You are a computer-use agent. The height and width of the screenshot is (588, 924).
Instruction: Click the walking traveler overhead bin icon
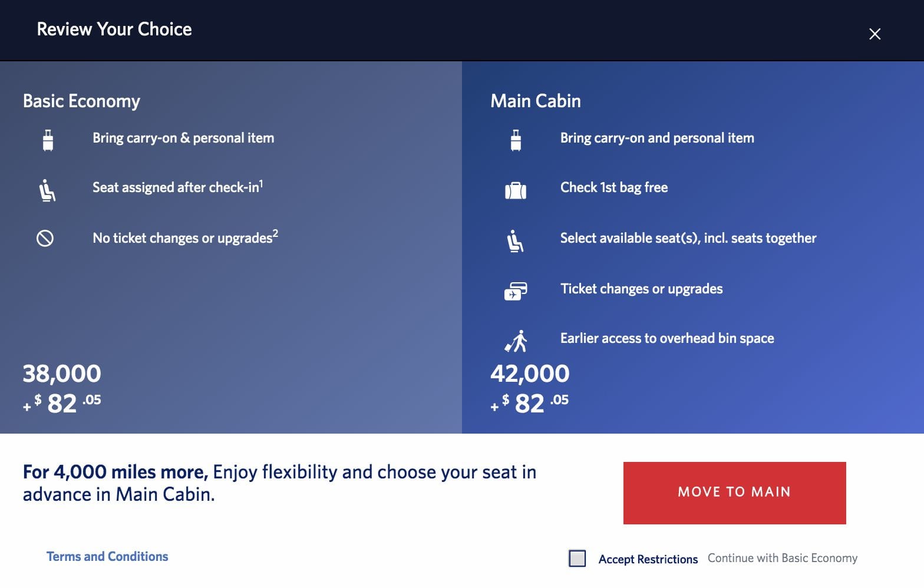click(x=516, y=341)
